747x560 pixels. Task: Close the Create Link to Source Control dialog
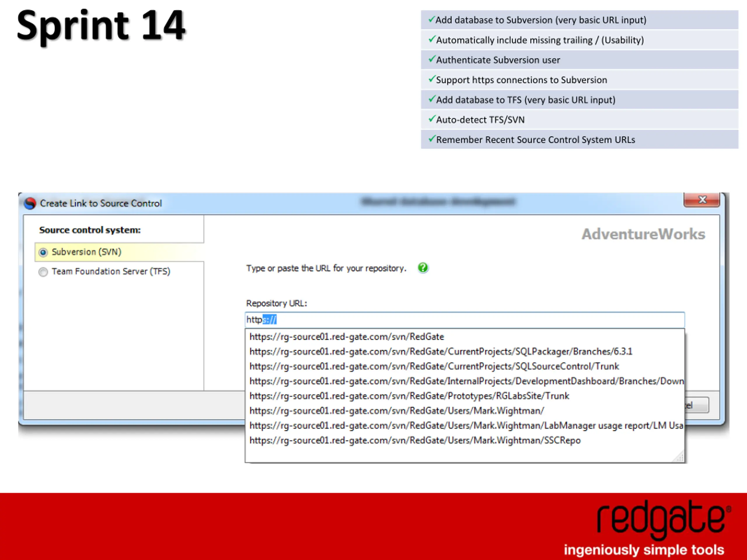702,200
